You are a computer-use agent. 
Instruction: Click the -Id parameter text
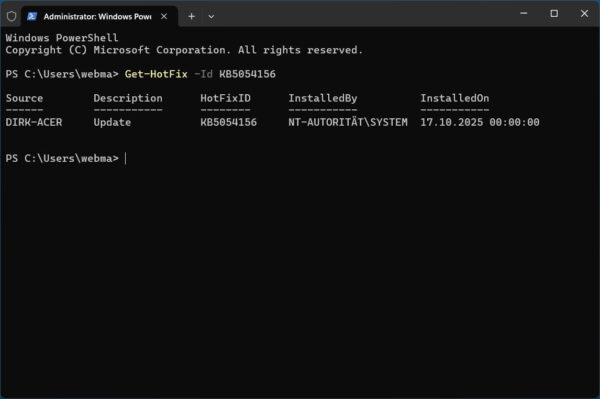203,74
